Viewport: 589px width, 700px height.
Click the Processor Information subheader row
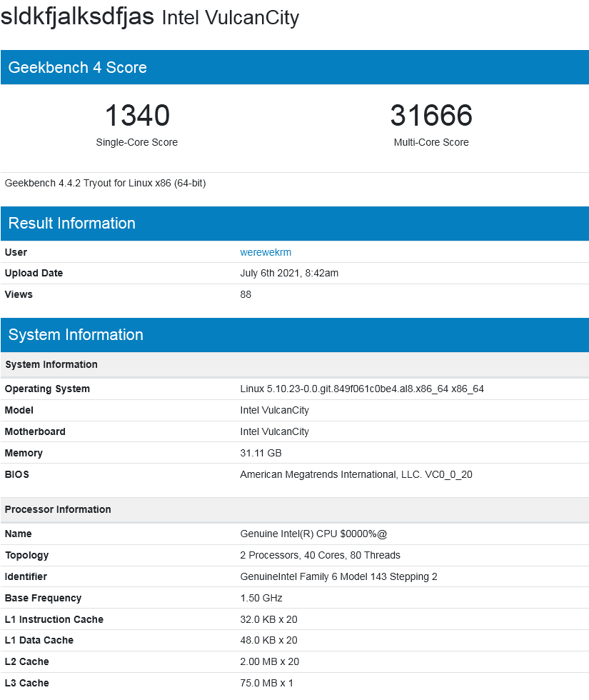tap(294, 510)
